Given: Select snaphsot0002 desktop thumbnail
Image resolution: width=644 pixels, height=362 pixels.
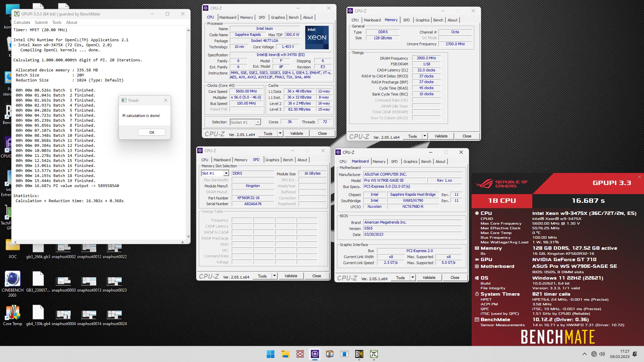Looking at the screenshot, I should pos(63,251).
